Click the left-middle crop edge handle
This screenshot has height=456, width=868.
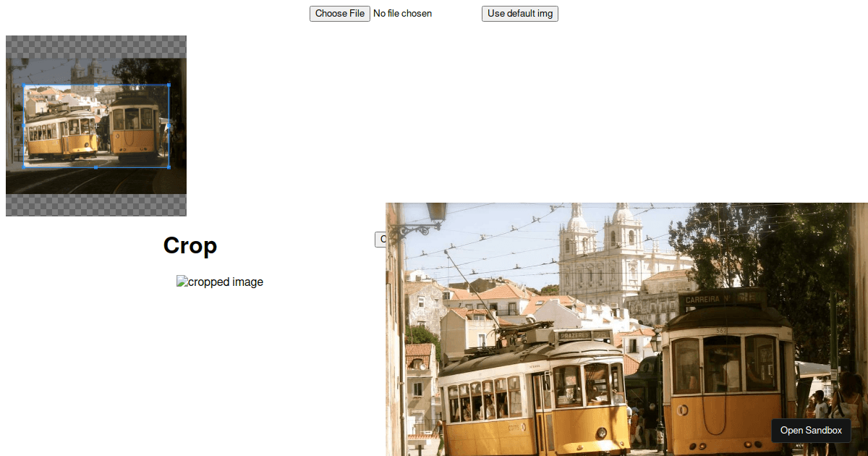pos(25,126)
